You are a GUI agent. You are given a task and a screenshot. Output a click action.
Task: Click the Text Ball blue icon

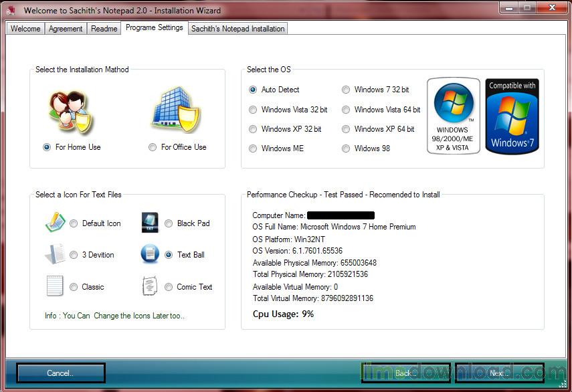tap(150, 254)
